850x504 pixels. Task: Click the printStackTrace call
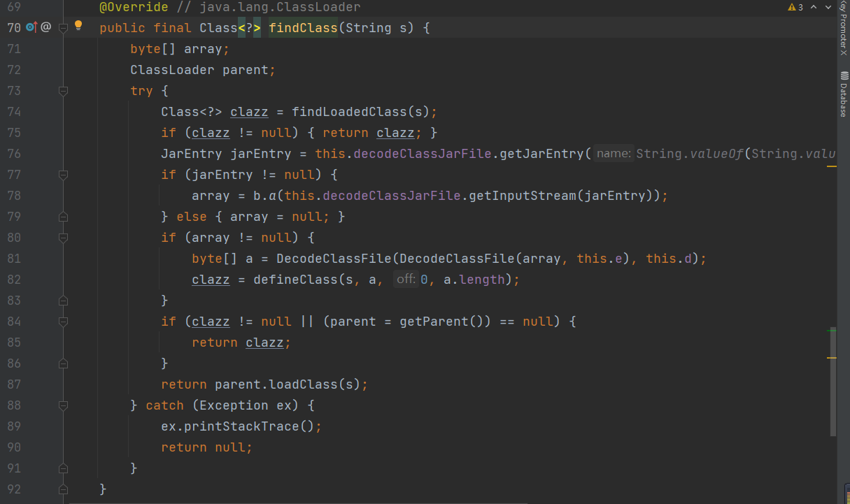coord(246,426)
